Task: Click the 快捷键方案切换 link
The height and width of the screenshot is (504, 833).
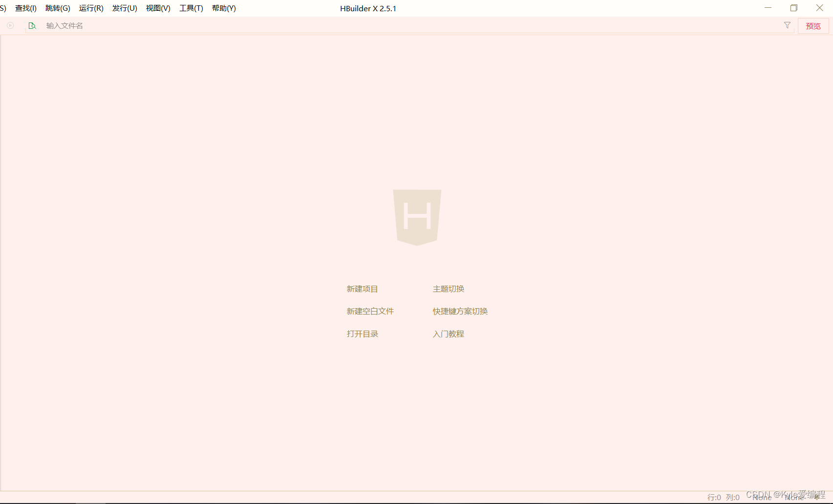Action: 460,312
